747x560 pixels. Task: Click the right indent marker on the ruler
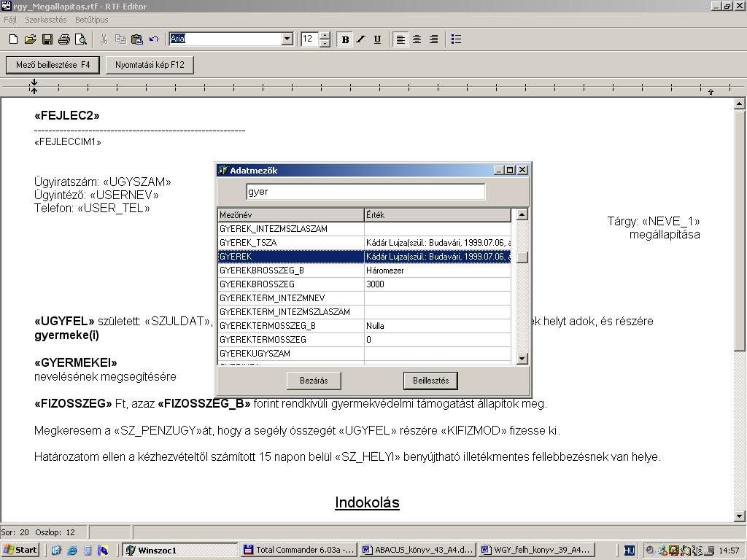point(711,91)
